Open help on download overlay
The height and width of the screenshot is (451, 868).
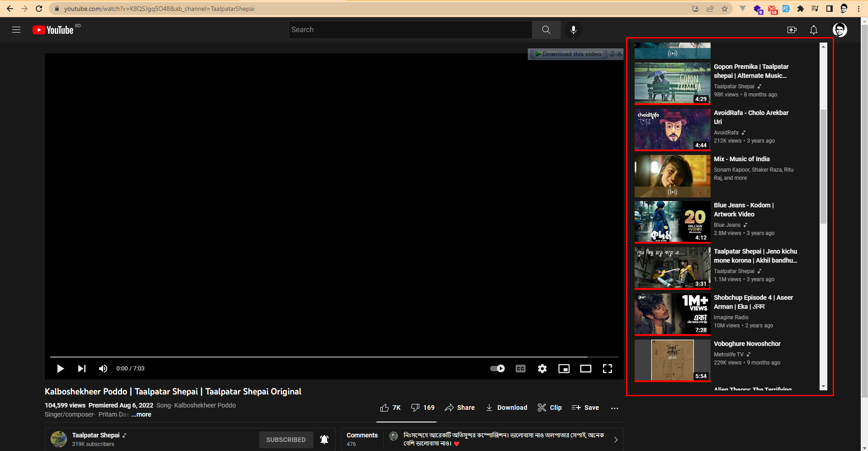click(x=612, y=53)
